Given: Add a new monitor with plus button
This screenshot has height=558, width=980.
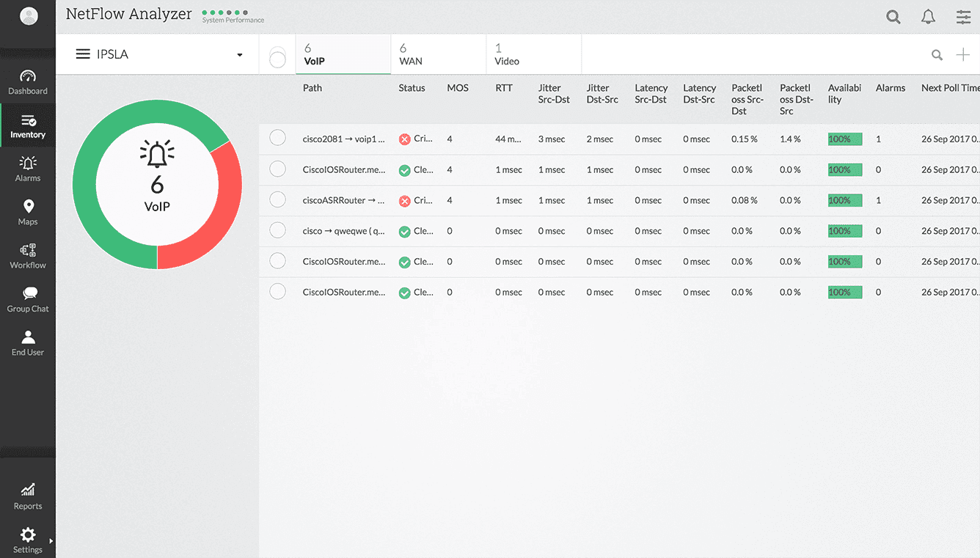Looking at the screenshot, I should 962,54.
